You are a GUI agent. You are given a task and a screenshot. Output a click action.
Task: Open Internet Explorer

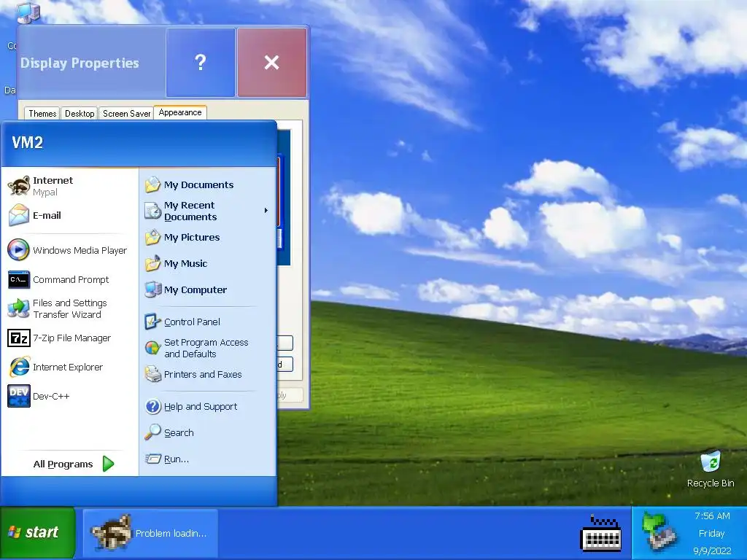tap(69, 367)
